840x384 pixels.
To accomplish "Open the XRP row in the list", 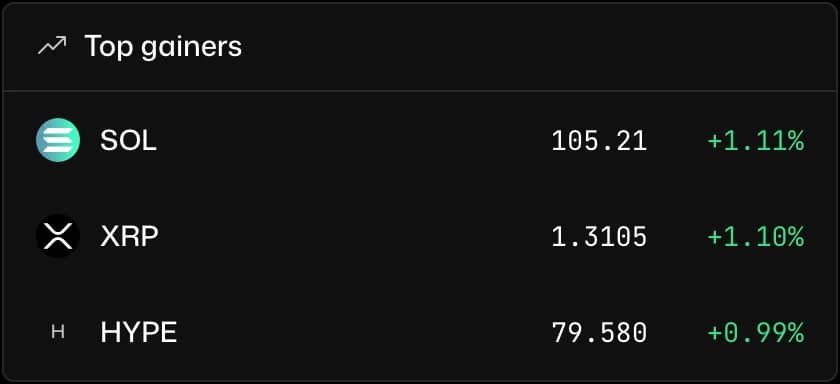I will (420, 236).
